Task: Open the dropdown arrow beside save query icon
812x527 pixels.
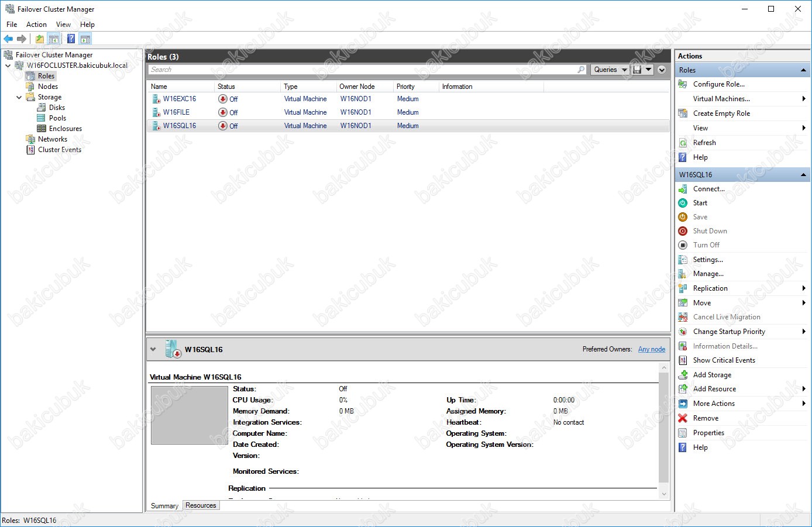Action: 649,70
